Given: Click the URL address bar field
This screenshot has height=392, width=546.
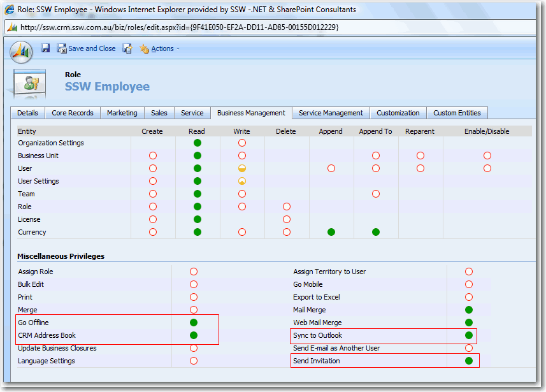Looking at the screenshot, I should click(x=255, y=27).
